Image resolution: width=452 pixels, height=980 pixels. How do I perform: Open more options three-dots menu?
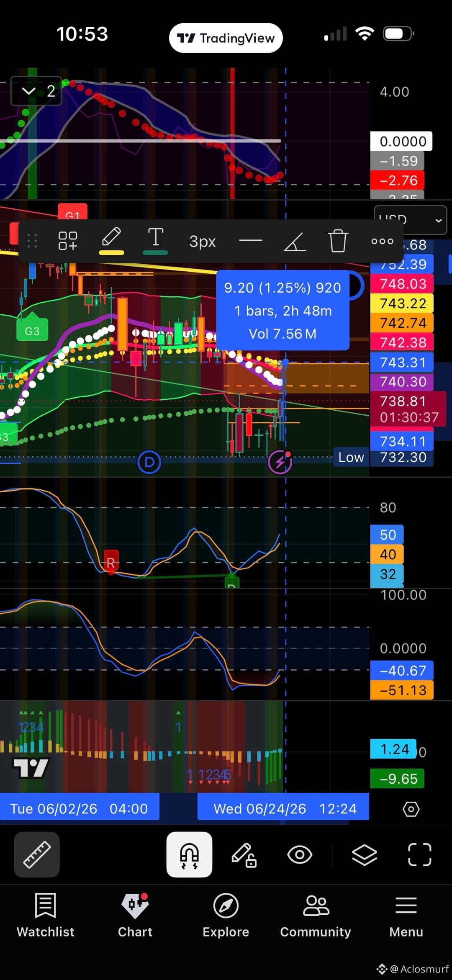[383, 241]
